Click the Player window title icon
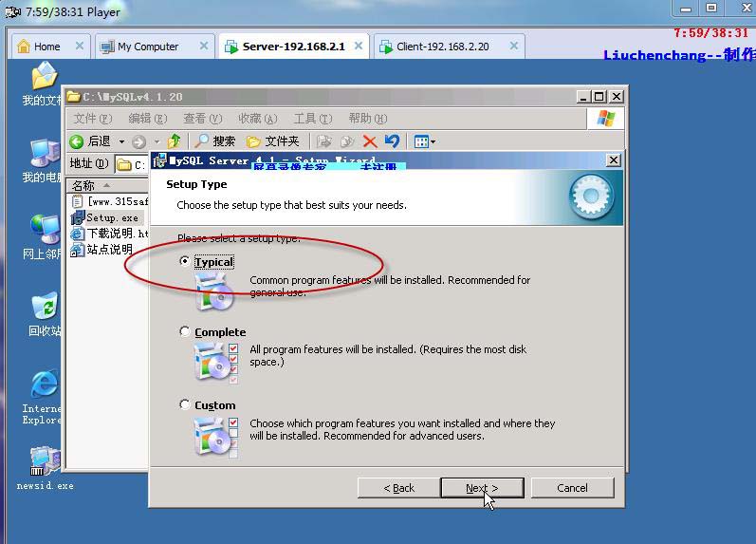The width and height of the screenshot is (756, 544). click(12, 11)
